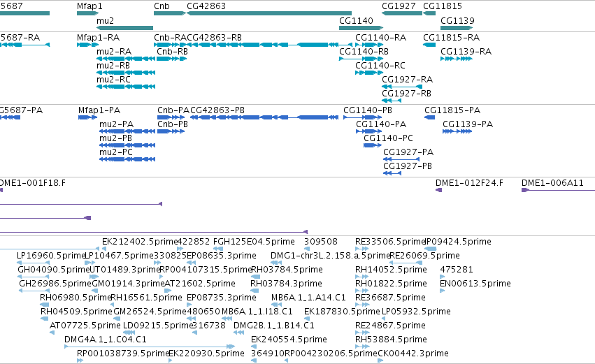
Task: Click the long CG42863 gene bar
Action: 269,13
